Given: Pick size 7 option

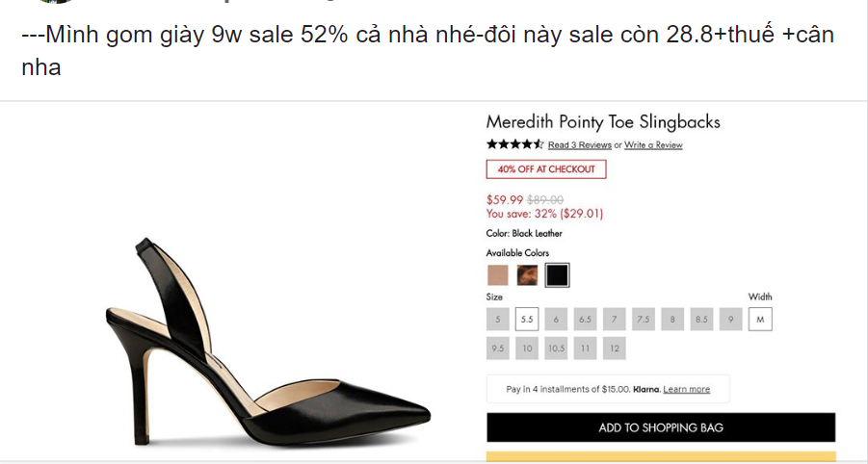Looking at the screenshot, I should tap(615, 320).
